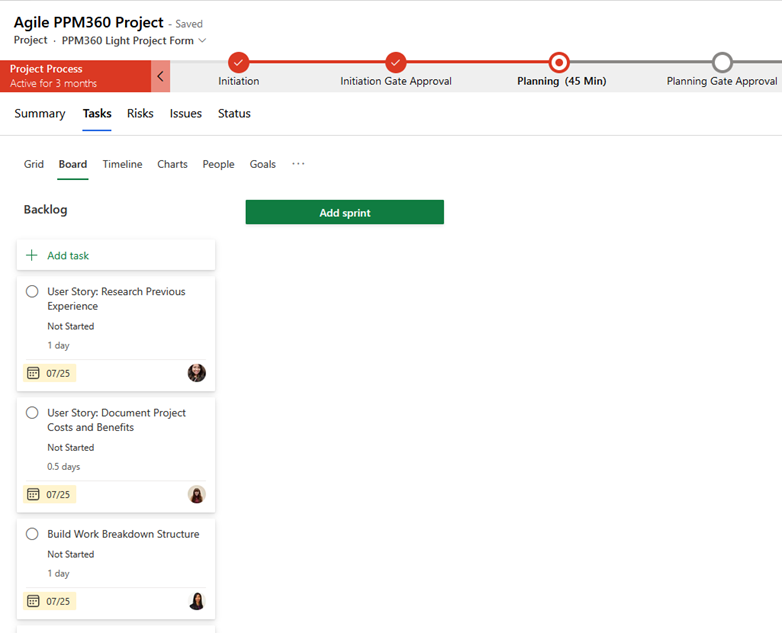Click Not Started on Research Previous Experience card
Screen dimensions: 782x633
pyautogui.click(x=70, y=326)
